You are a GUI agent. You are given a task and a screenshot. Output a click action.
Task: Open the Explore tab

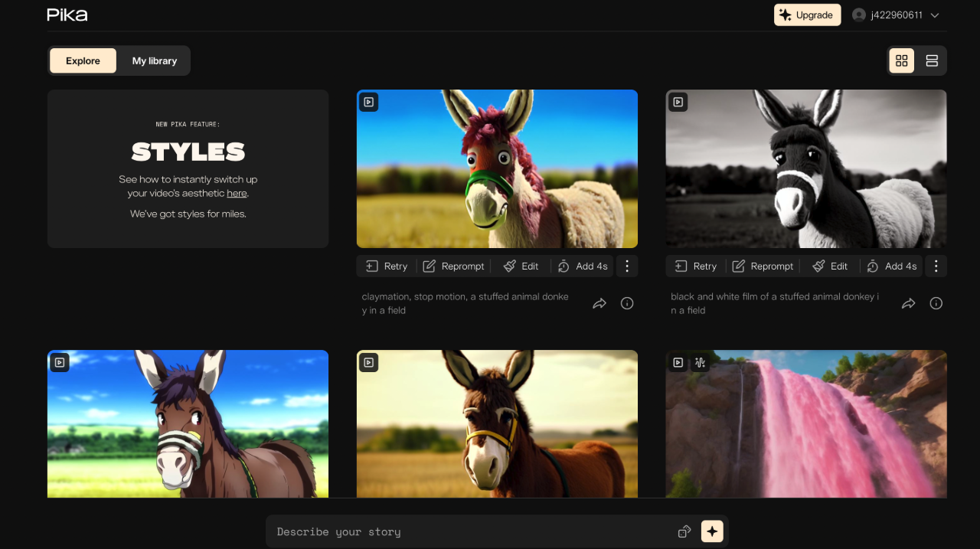pos(83,60)
